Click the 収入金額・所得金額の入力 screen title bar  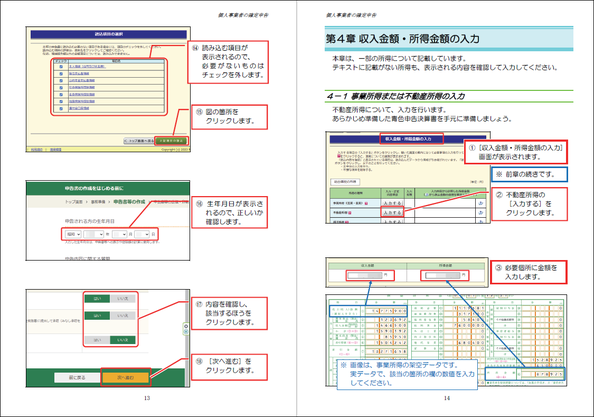[x=408, y=139]
